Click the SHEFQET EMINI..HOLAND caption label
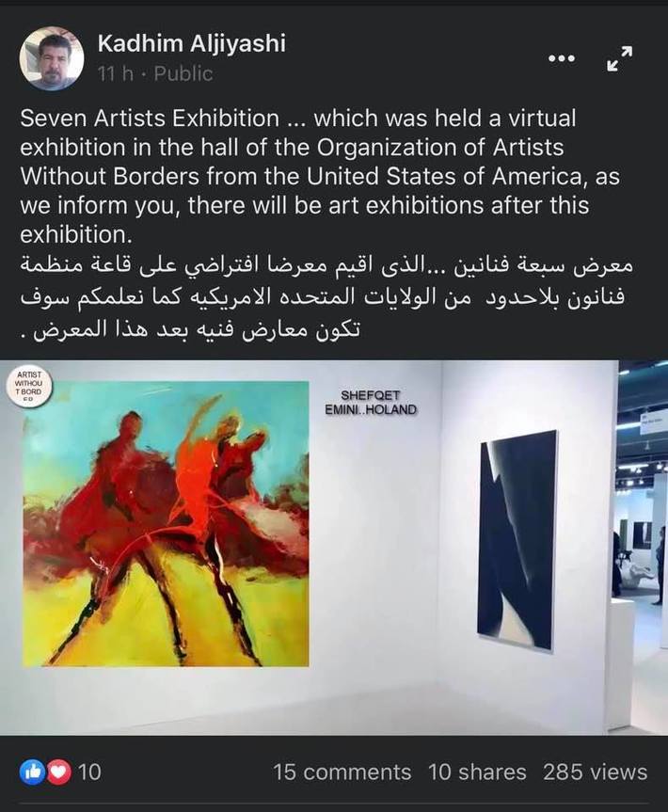 tap(371, 403)
